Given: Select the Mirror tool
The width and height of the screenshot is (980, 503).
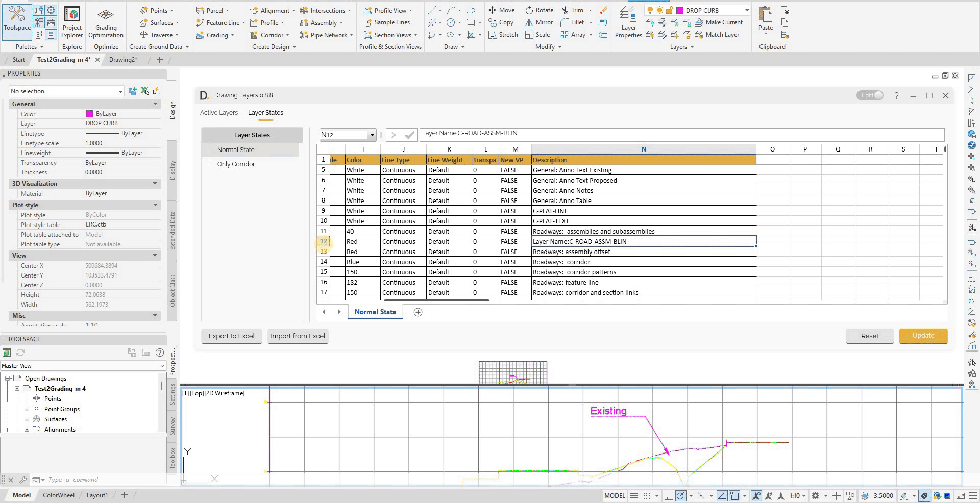Looking at the screenshot, I should click(538, 22).
